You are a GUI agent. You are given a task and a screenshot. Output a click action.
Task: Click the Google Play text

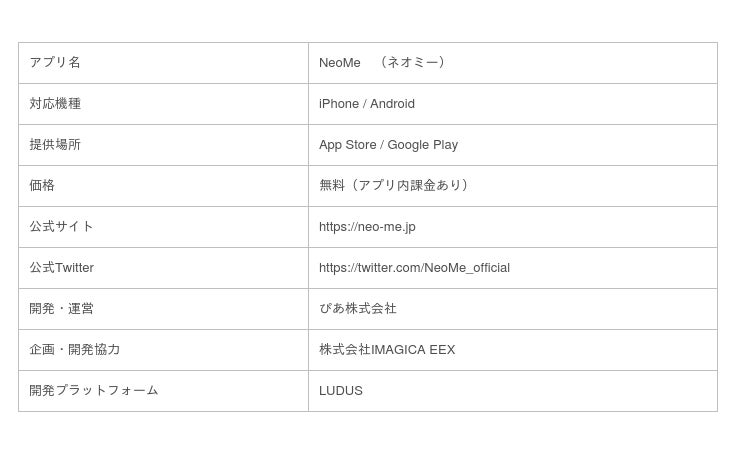click(422, 145)
